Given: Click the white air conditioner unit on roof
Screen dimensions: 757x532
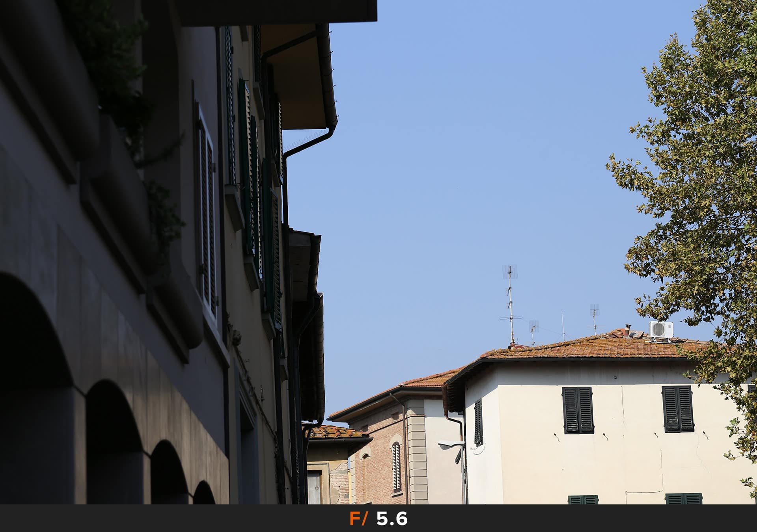Looking at the screenshot, I should [661, 329].
